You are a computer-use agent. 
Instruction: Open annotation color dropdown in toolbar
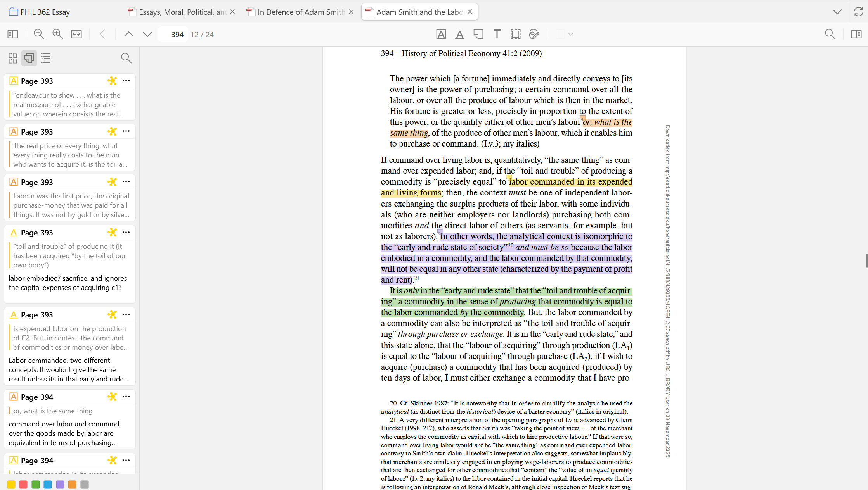click(x=565, y=34)
